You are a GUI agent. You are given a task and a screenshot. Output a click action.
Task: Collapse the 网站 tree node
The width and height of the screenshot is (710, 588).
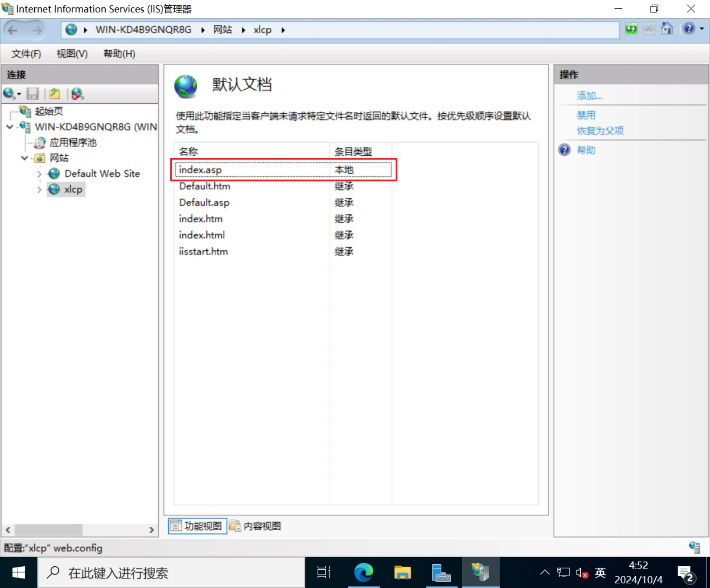coord(25,158)
